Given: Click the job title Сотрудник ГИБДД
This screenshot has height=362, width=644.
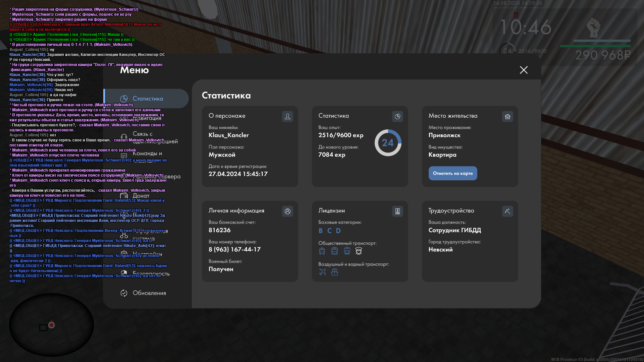Looking at the screenshot, I should point(454,230).
